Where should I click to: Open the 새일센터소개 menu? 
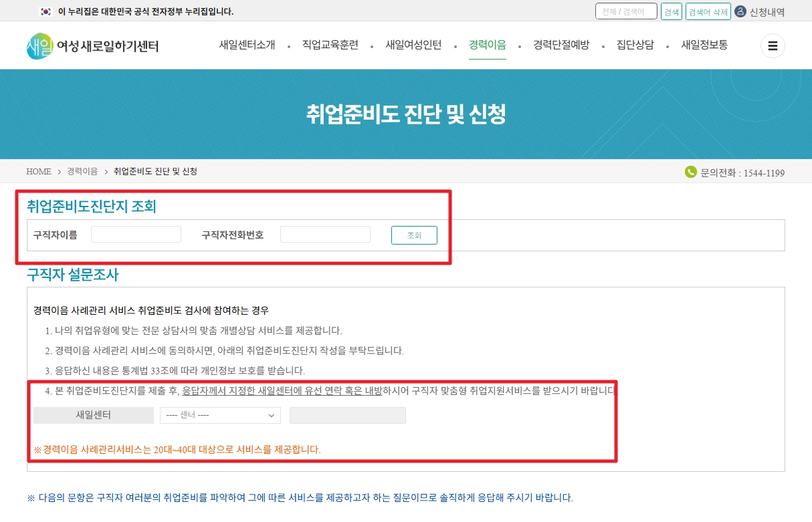tap(247, 44)
